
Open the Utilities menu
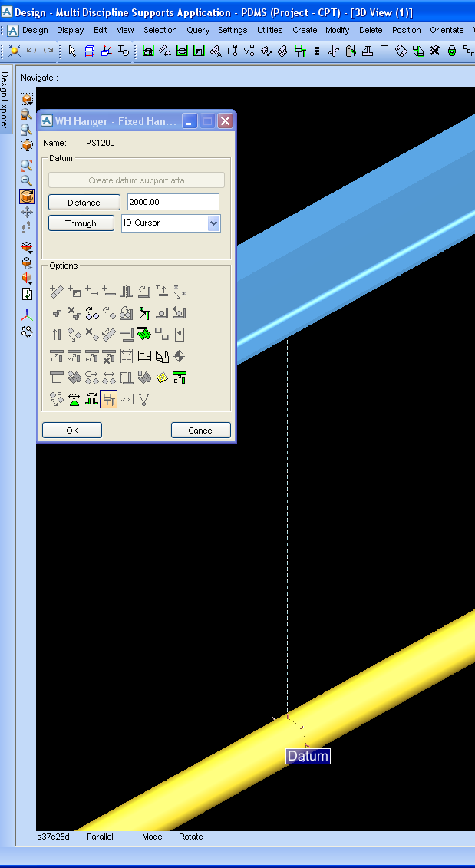(269, 30)
